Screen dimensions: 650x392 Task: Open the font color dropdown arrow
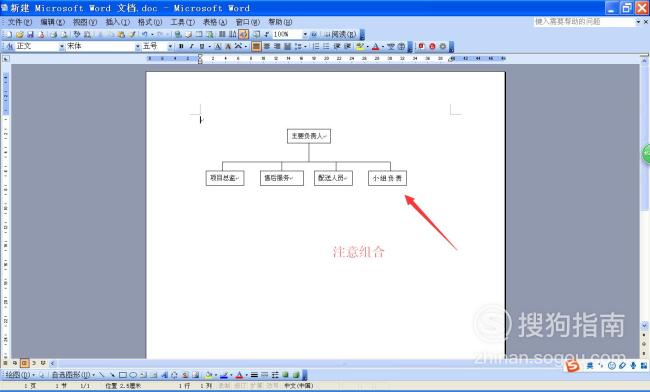click(x=382, y=46)
